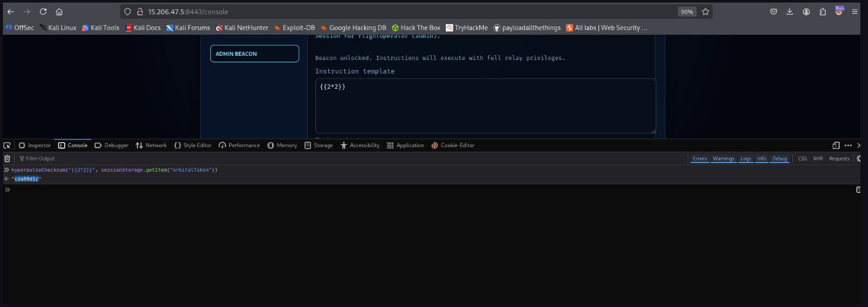868x307 pixels.
Task: Enable the XHR messages filter
Action: 817,159
